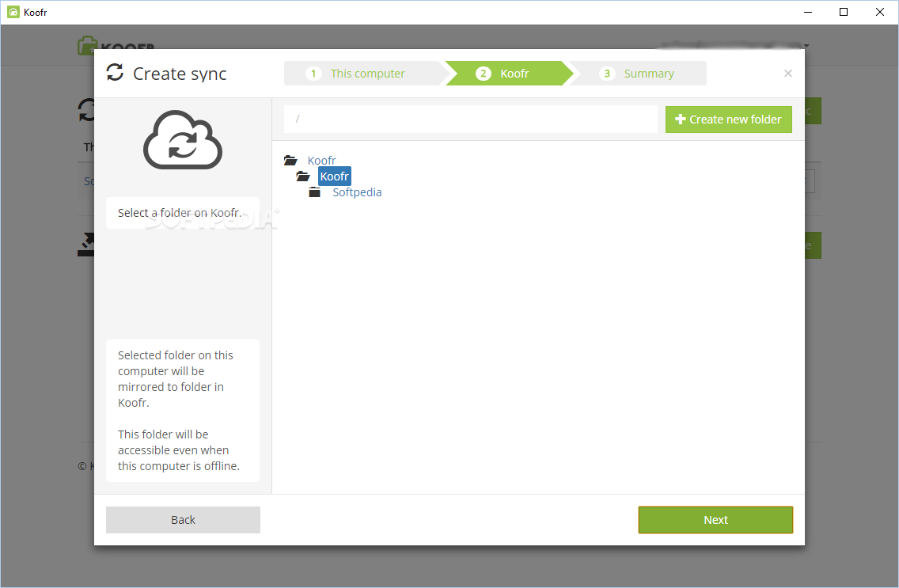Proceed with the Next button
Screen dimensions: 899x588
[715, 520]
